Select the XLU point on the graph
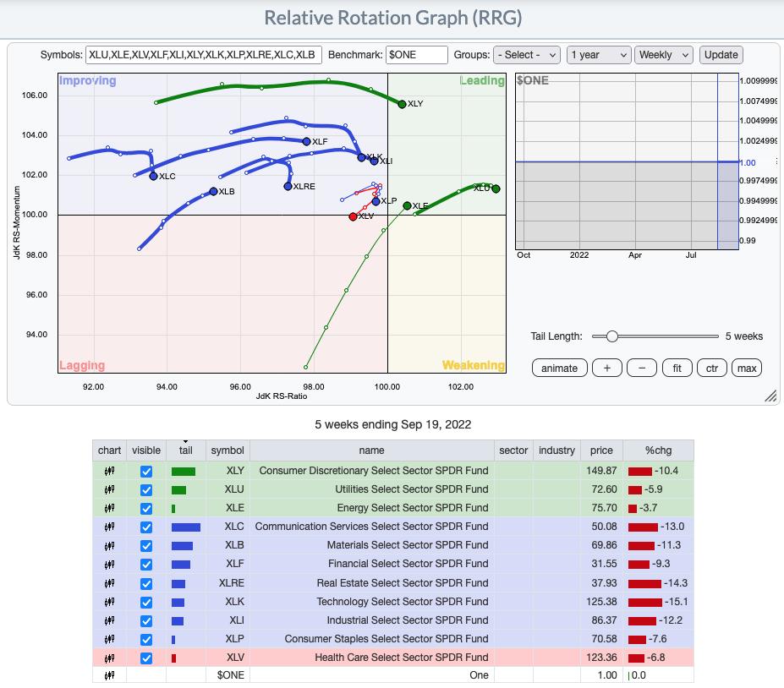The height and width of the screenshot is (688, 784). (x=496, y=188)
